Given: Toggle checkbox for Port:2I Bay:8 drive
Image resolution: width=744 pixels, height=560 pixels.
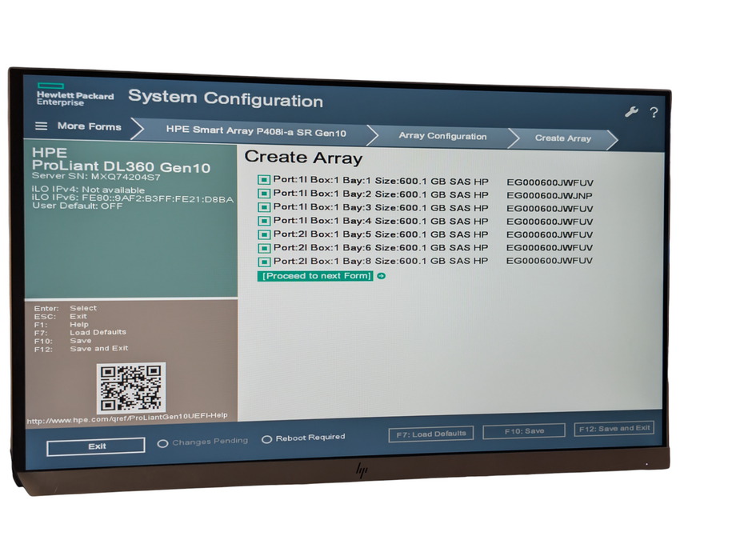Looking at the screenshot, I should click(264, 262).
